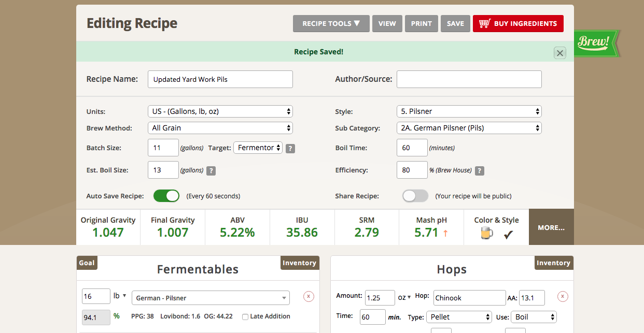Open the Recipe Tools menu
Image resolution: width=644 pixels, height=333 pixels.
click(331, 24)
